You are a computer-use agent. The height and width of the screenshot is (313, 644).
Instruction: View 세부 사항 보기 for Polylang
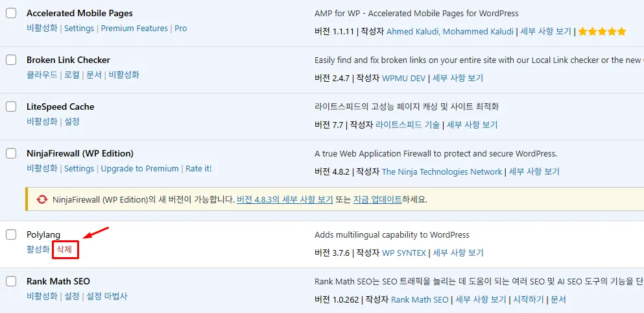(458, 253)
